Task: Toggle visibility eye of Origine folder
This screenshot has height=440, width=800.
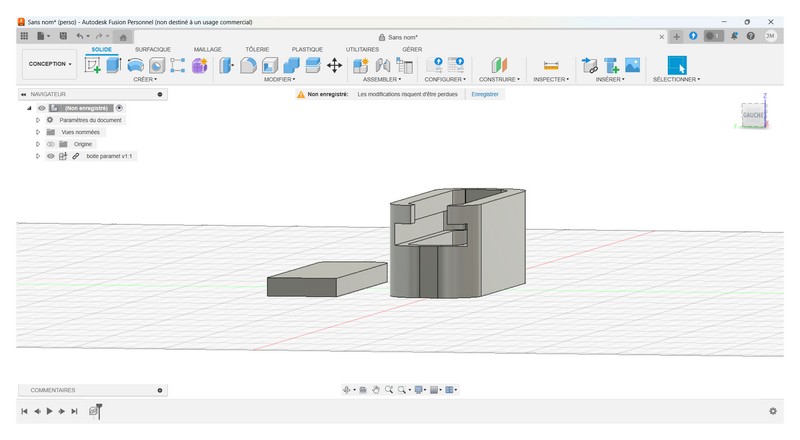Action: 50,144
